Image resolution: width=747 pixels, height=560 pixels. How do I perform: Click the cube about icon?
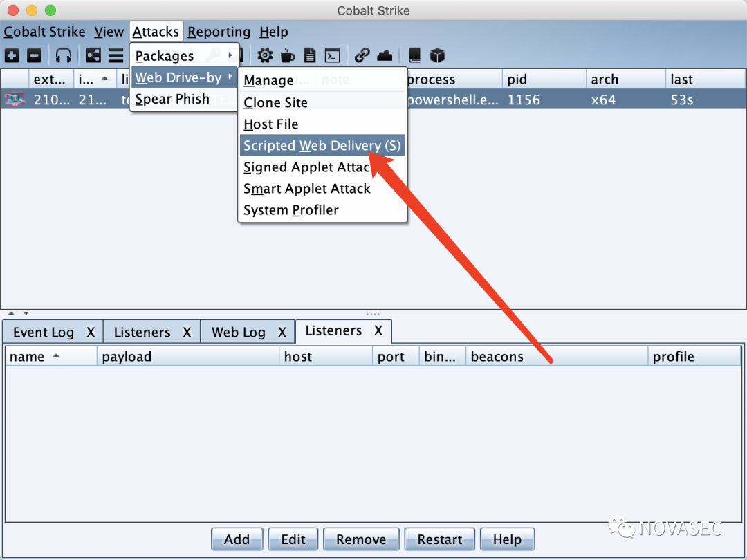click(437, 56)
